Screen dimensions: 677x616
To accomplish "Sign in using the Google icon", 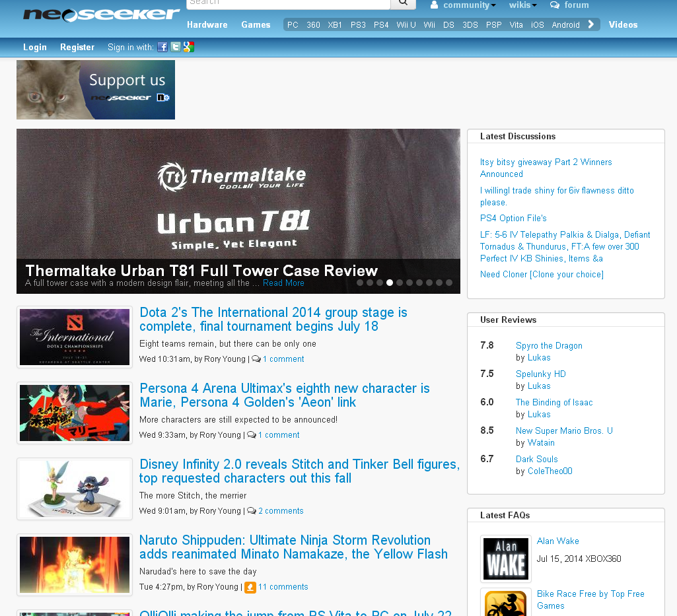I will 189,47.
